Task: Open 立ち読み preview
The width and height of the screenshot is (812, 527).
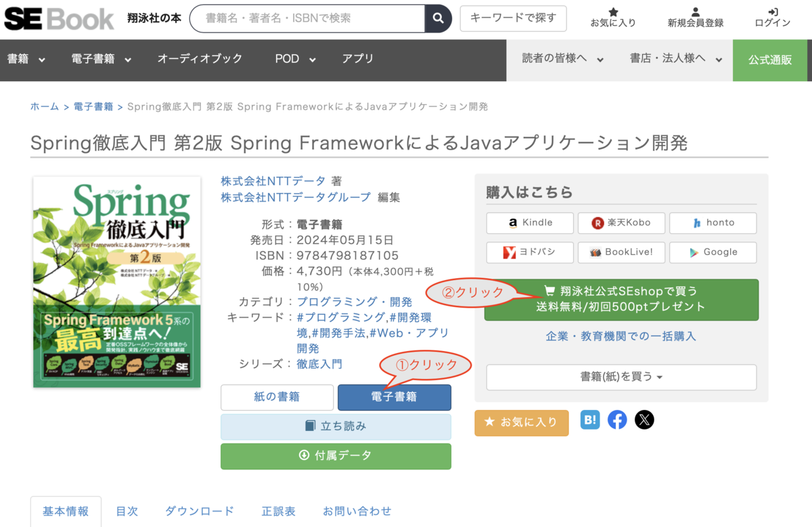Action: 336,427
